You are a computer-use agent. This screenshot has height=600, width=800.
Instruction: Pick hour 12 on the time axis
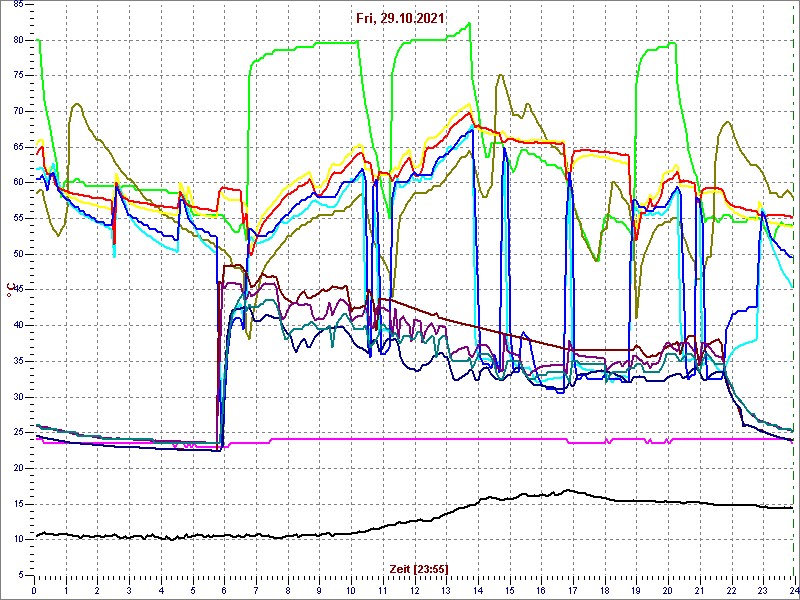[x=414, y=591]
